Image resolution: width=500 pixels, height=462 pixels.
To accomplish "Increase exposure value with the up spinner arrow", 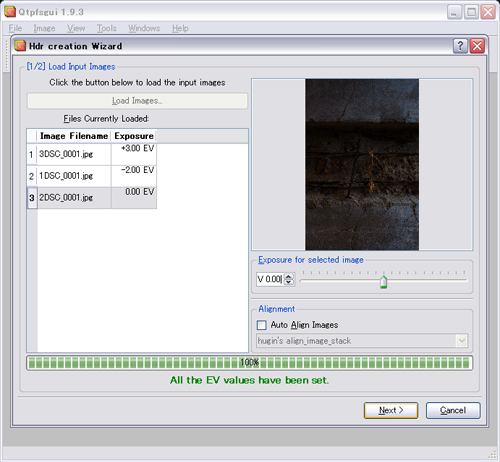I will 289,276.
